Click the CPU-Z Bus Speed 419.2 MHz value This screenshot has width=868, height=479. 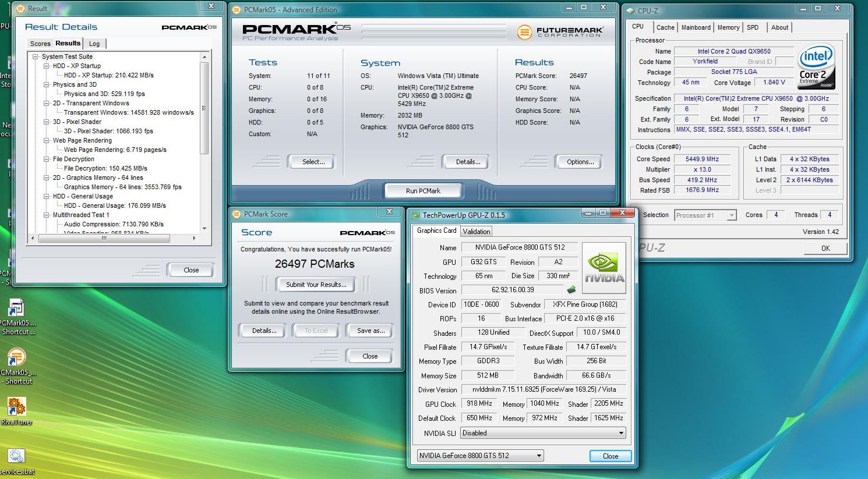[703, 180]
